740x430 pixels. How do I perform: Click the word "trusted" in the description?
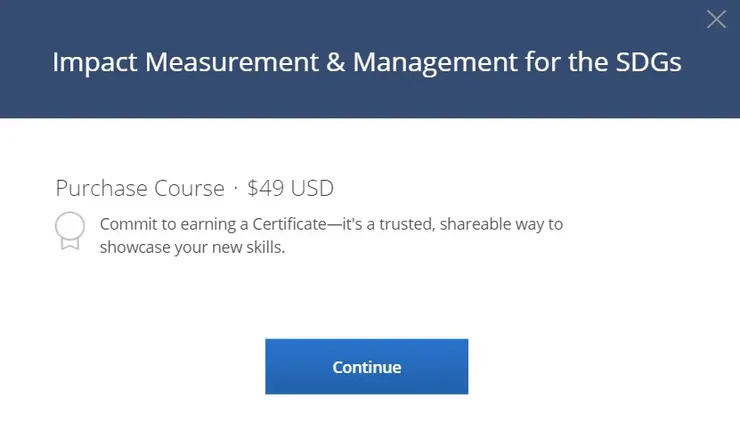[x=403, y=224]
